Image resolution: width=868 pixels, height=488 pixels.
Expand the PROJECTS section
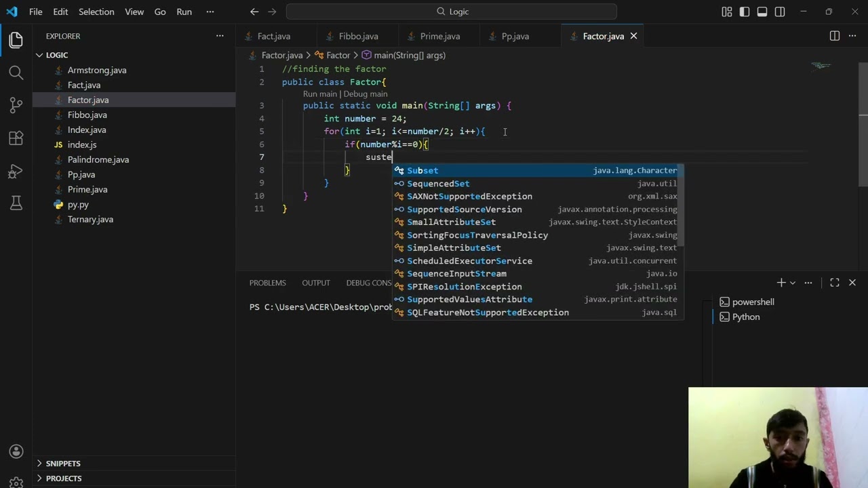[x=134, y=479]
